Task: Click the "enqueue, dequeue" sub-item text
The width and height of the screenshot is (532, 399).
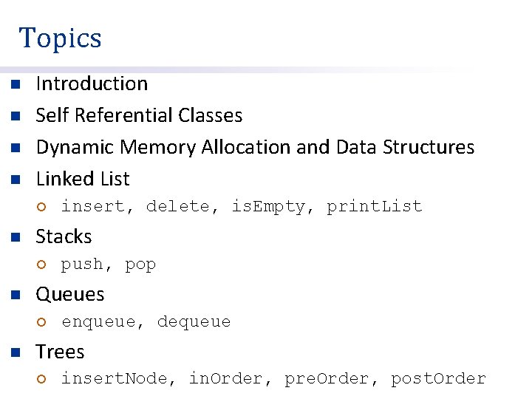Action: pos(146,322)
